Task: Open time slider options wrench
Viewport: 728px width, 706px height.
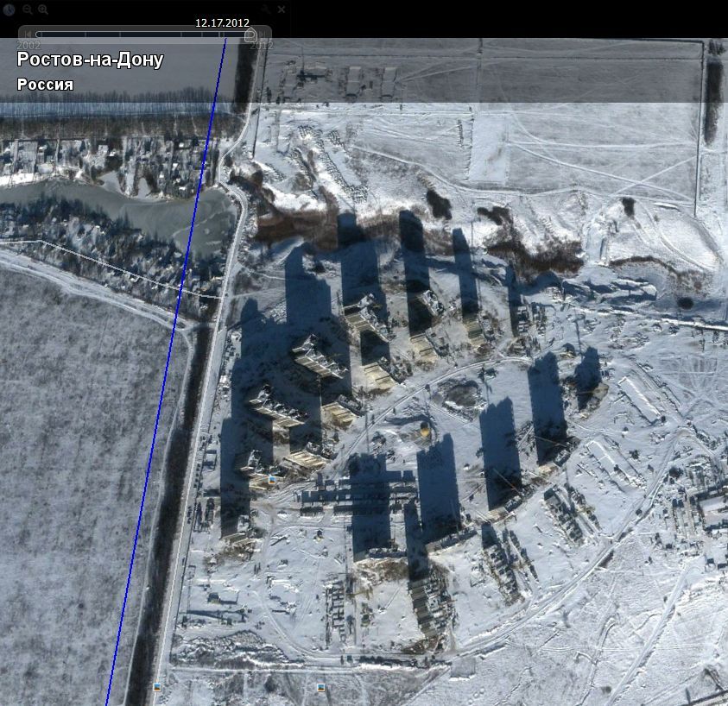Action: pyautogui.click(x=266, y=9)
